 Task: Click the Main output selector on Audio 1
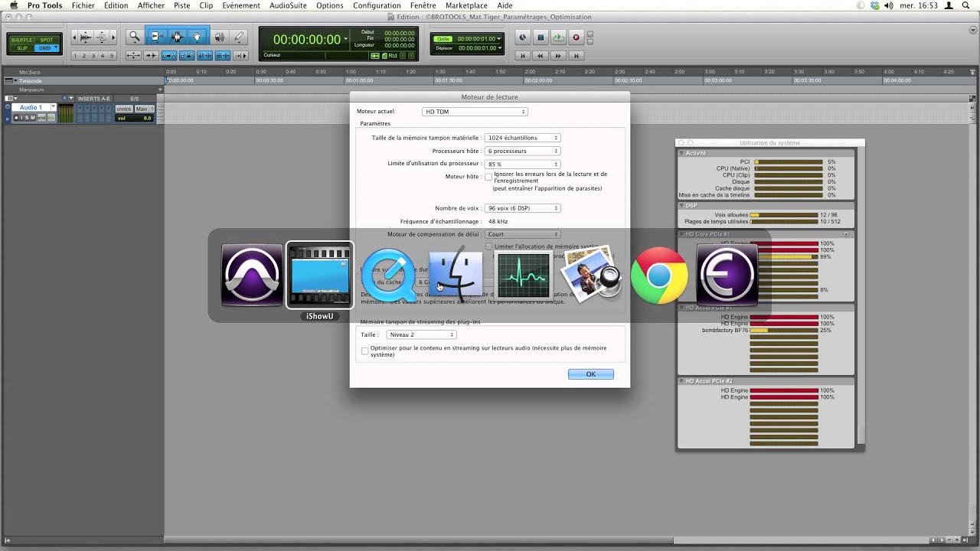[142, 109]
